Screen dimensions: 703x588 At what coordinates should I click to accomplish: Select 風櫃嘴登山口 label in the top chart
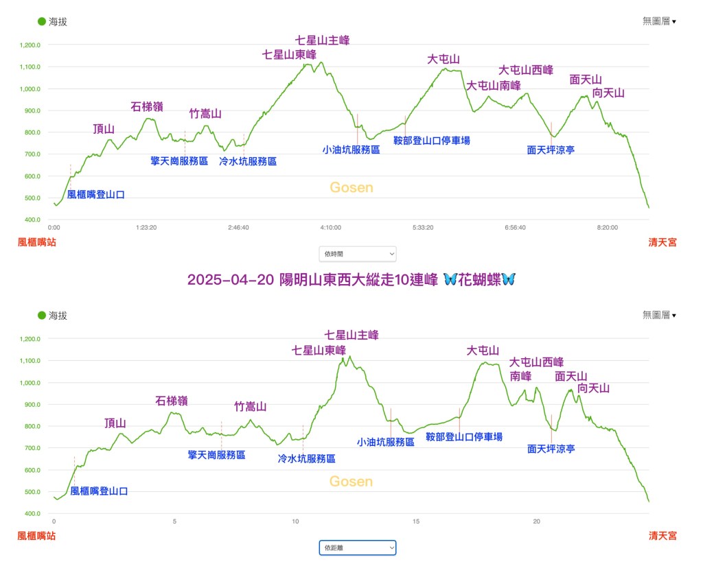tap(95, 195)
